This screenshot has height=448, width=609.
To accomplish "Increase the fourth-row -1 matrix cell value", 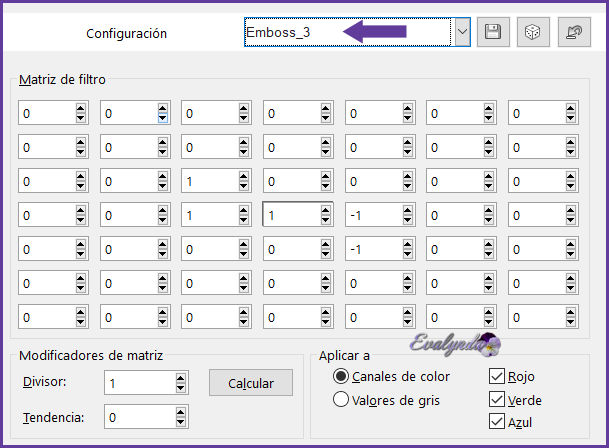I will (408, 210).
